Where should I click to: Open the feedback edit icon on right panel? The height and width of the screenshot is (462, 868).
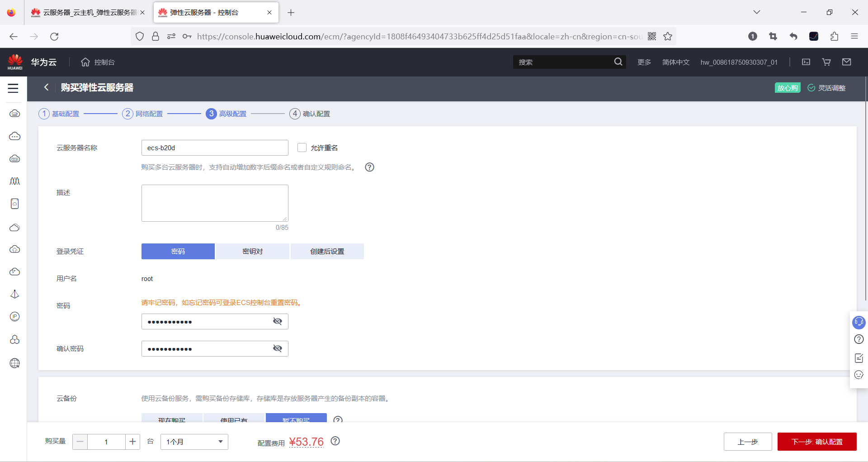tap(859, 358)
